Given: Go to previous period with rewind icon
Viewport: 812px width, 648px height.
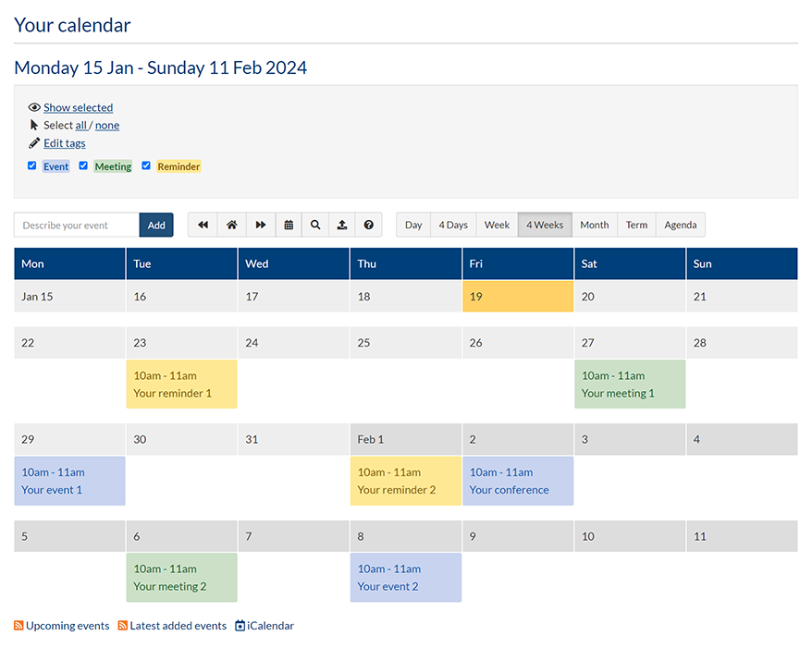Looking at the screenshot, I should (x=203, y=225).
